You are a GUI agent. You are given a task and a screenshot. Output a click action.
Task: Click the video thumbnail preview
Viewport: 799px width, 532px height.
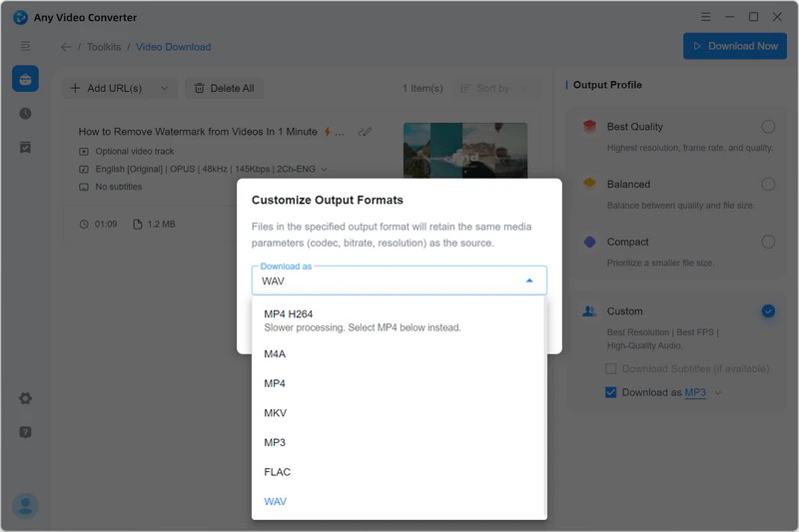tap(464, 152)
